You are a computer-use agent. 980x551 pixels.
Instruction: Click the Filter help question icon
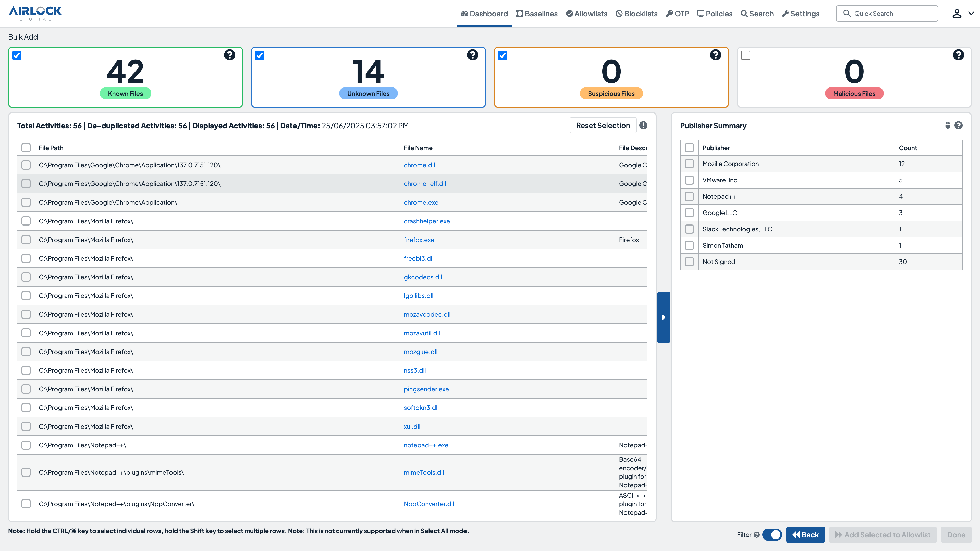click(x=757, y=535)
